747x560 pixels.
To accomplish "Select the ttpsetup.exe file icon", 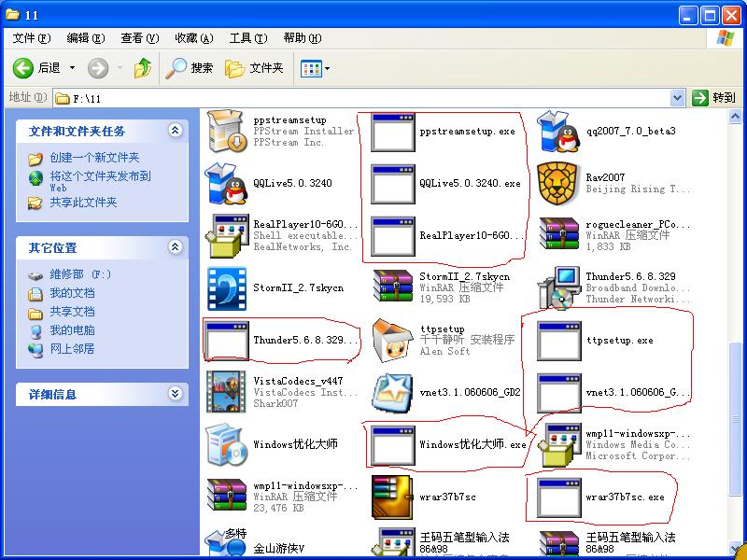I will click(x=558, y=341).
